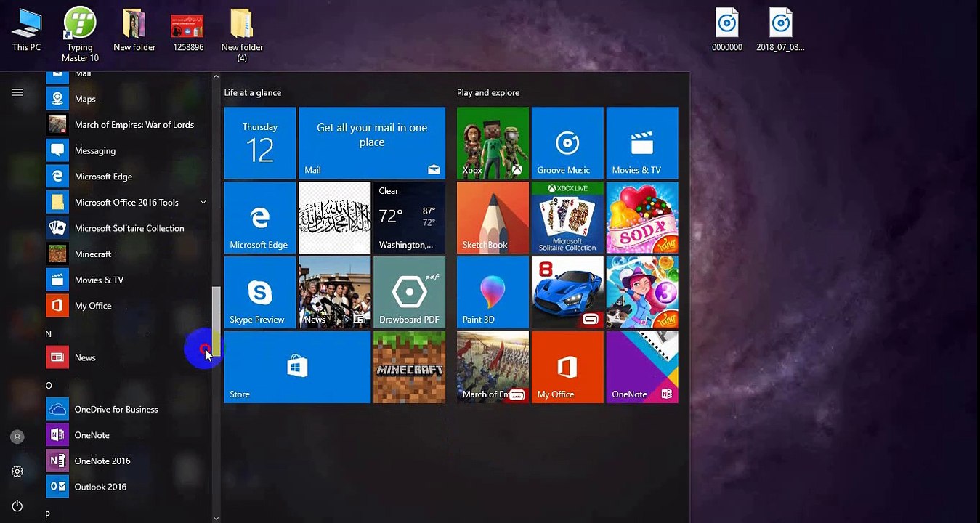Open the Mail tile
This screenshot has height=523, width=980.
coord(372,143)
